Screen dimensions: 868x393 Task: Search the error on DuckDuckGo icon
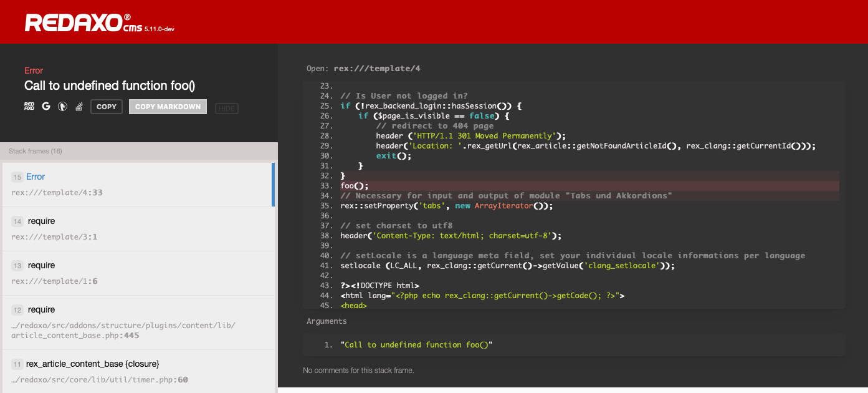point(63,107)
